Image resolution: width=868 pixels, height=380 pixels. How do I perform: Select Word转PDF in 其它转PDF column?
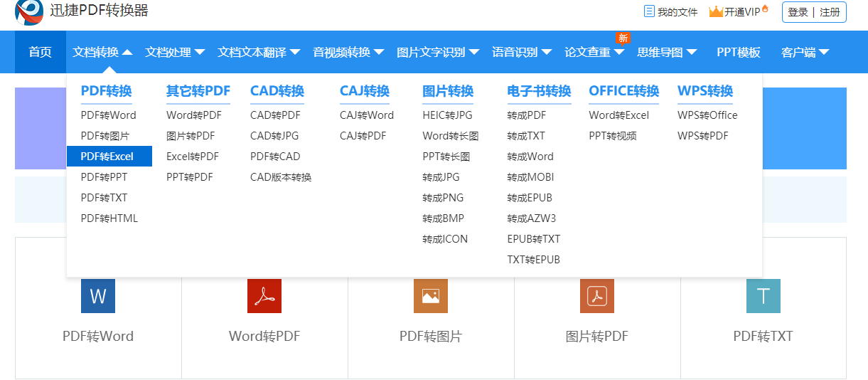pyautogui.click(x=194, y=115)
